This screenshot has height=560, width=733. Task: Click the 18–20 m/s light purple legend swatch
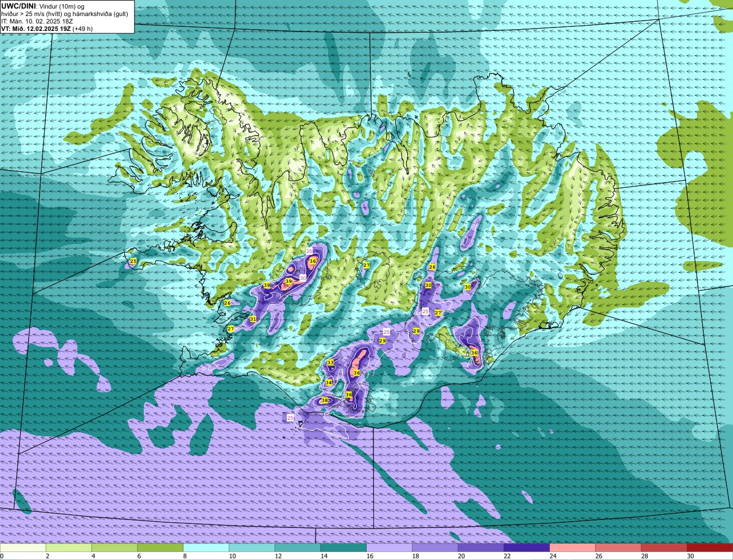tap(435, 547)
